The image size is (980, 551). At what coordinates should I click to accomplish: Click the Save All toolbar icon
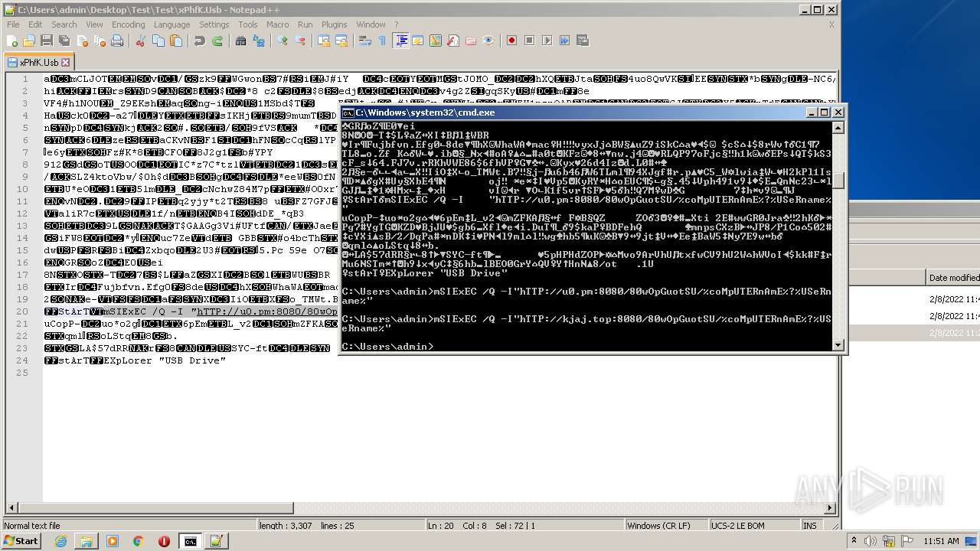tap(64, 41)
